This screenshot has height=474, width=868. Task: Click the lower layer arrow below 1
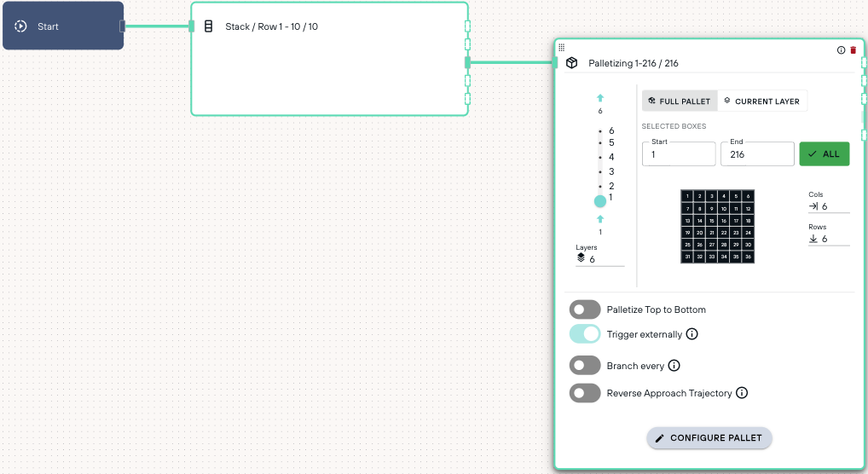(x=600, y=219)
